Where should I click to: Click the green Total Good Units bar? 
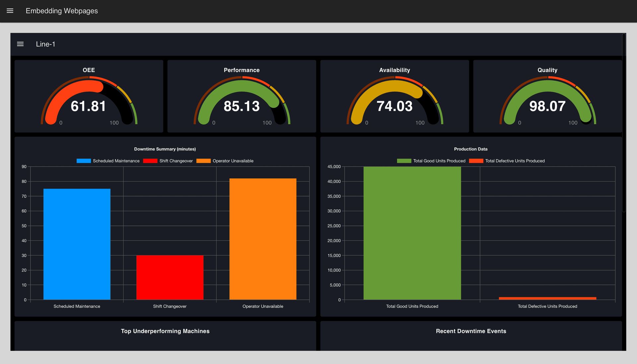[412, 232]
